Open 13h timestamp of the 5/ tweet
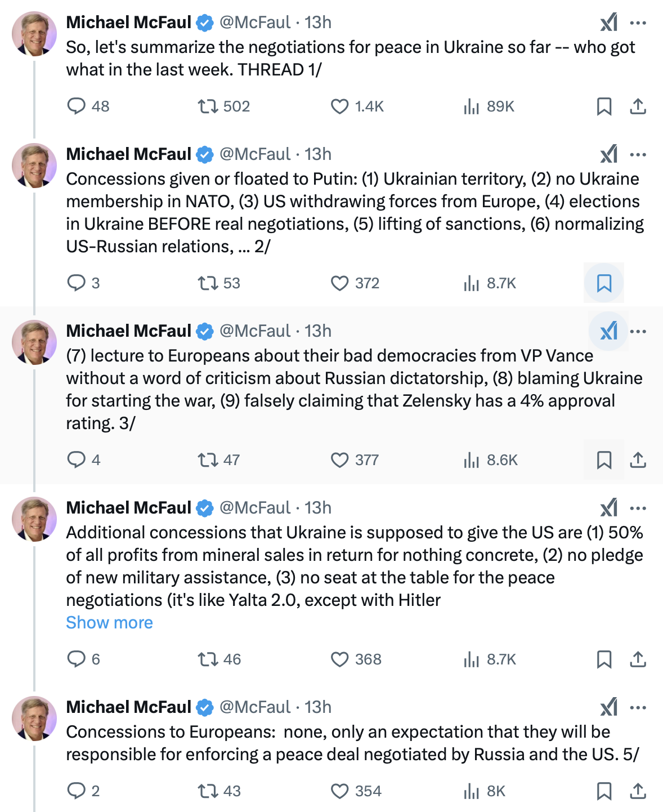Screen dimensions: 663x812 [318, 707]
